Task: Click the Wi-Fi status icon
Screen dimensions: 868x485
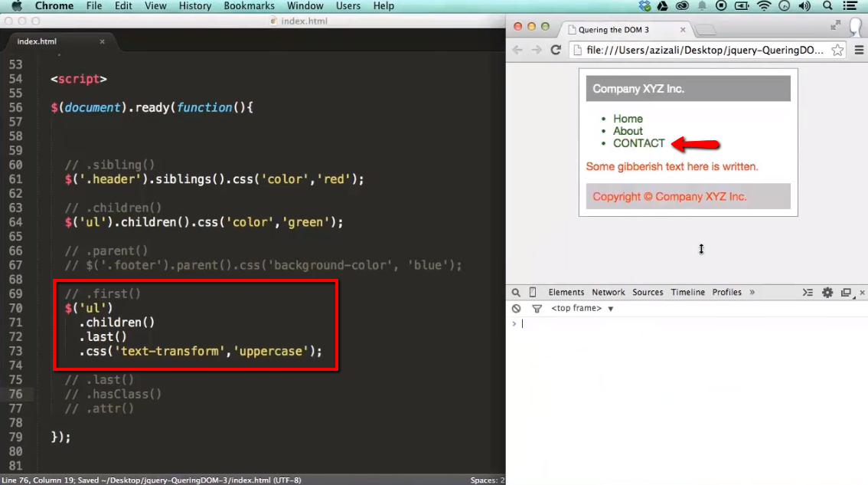Action: [764, 6]
